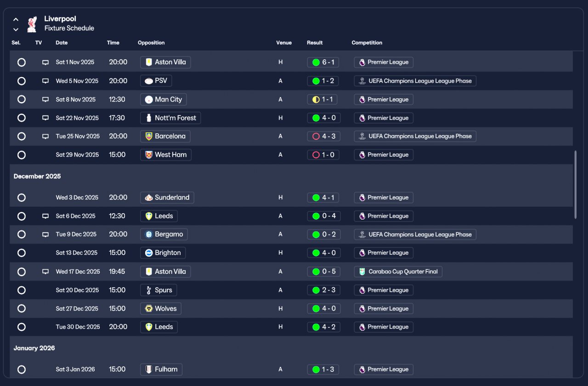Screen dimensions: 588x386
Task: Select the Spurs fixture radio button
Action: (x=22, y=290)
